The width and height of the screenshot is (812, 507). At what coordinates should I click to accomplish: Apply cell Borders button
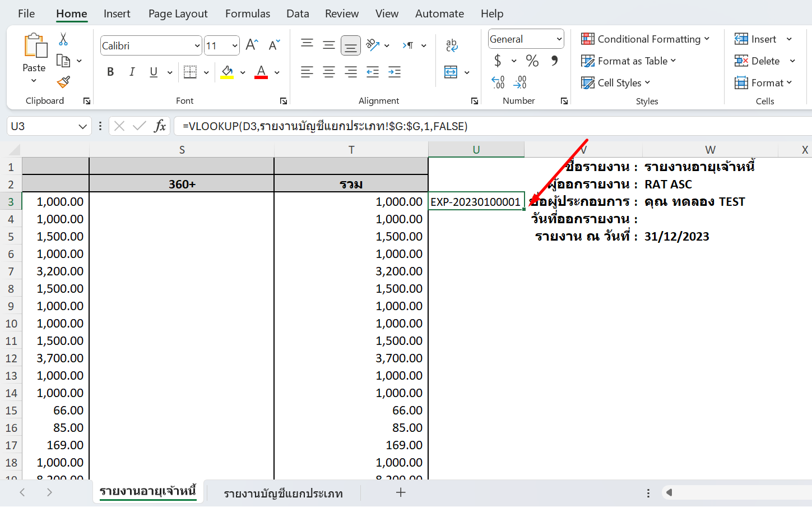tap(191, 72)
